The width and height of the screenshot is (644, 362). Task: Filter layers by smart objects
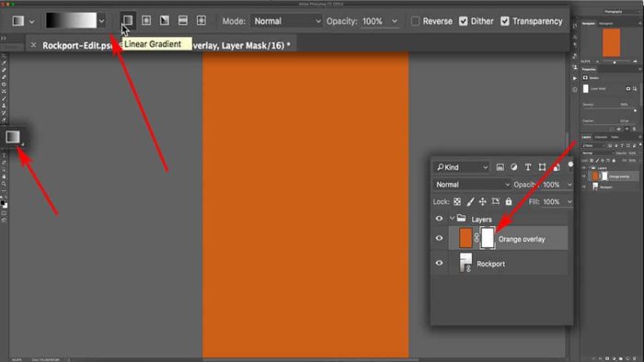[557, 167]
